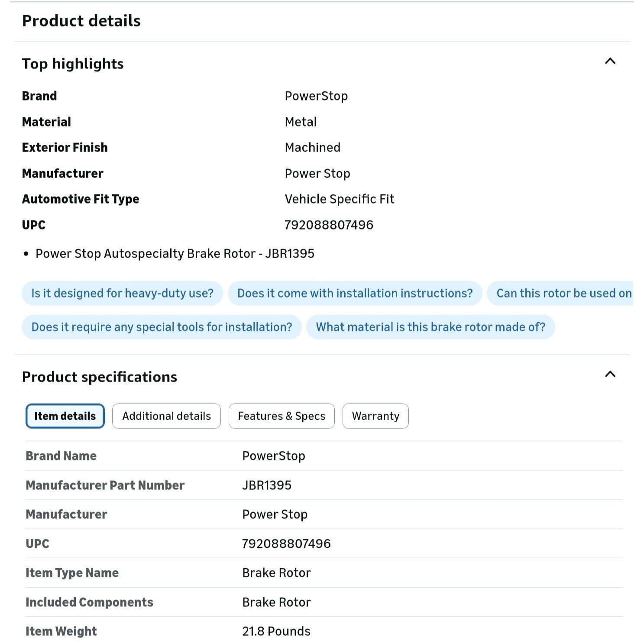Click the "Item Type Name" label

(x=72, y=573)
